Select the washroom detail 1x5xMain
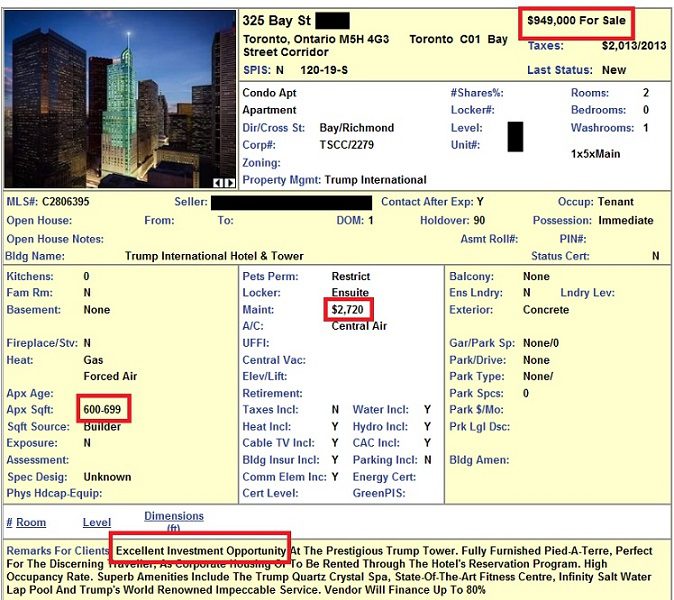Screen dimensions: 674x600 point(595,153)
